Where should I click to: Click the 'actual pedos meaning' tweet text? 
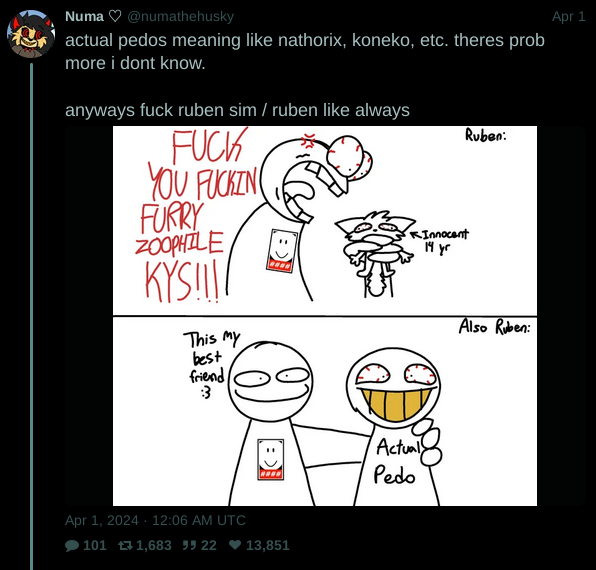coord(305,51)
